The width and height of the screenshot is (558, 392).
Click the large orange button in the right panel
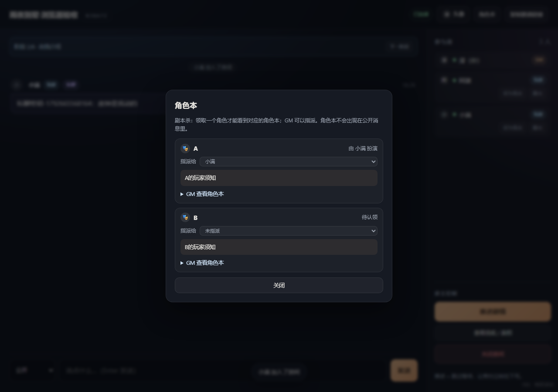pyautogui.click(x=493, y=312)
